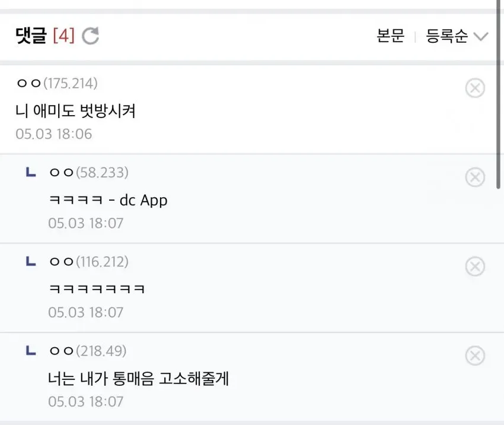504x425 pixels.
Task: Delete the reply from ㅇㅇ(58.233)
Action: (x=475, y=177)
